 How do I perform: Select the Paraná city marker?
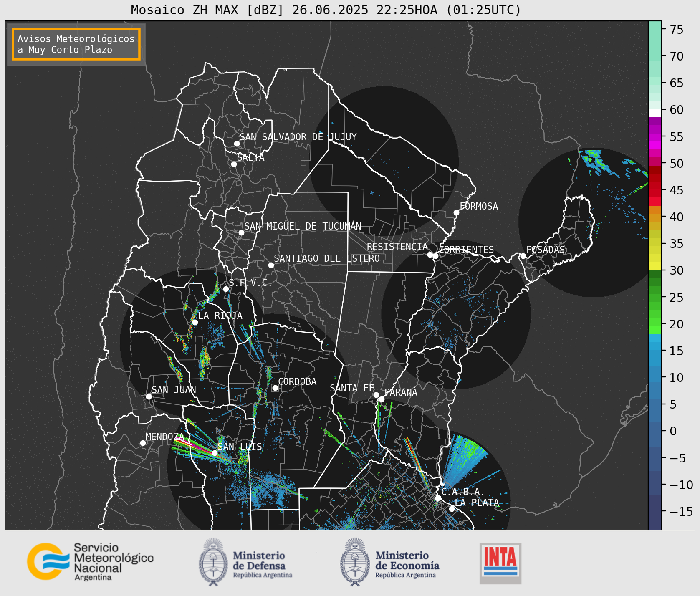tap(382, 399)
